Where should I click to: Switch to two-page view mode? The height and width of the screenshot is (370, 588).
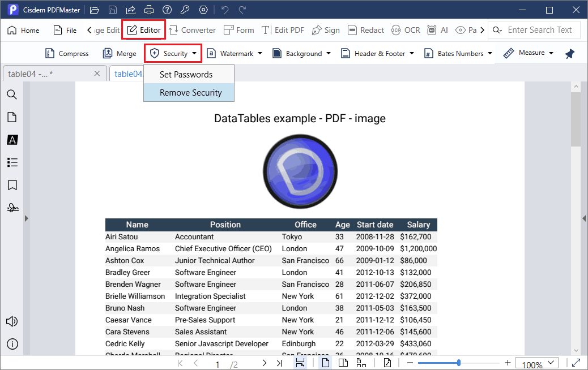(343, 363)
